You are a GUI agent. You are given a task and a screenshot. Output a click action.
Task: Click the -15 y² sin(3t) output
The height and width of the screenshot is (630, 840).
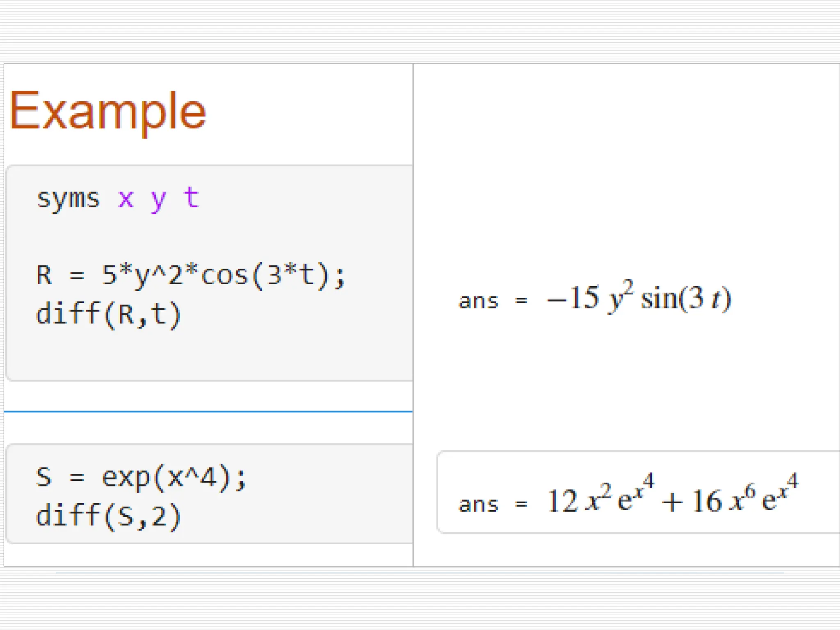pyautogui.click(x=639, y=297)
